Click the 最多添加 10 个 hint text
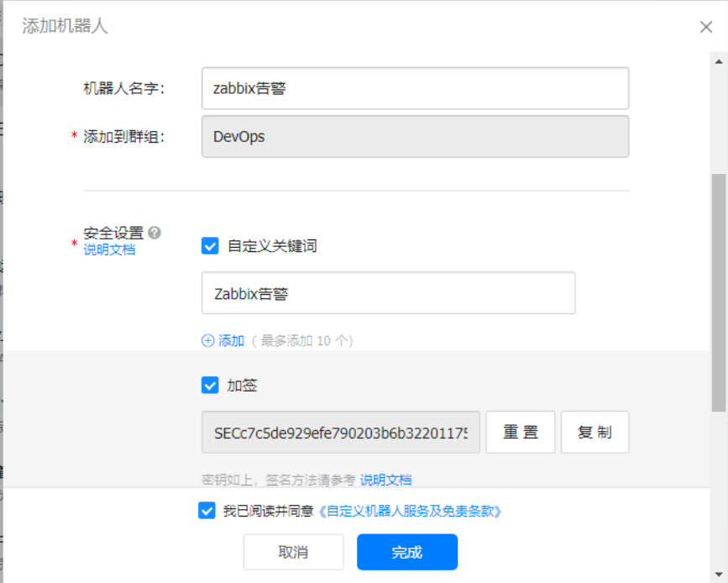Image resolution: width=728 pixels, height=583 pixels. pyautogui.click(x=302, y=341)
